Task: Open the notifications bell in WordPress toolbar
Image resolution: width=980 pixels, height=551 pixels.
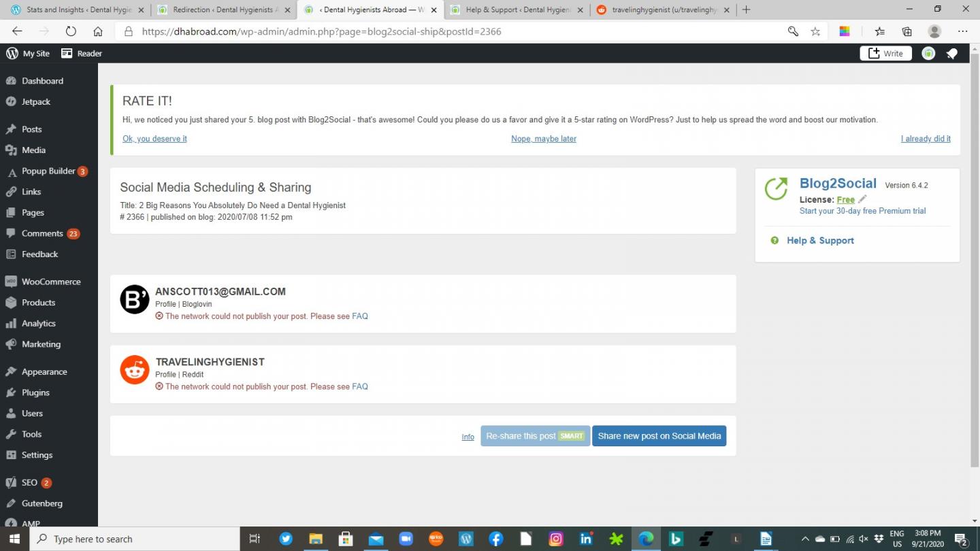Action: [952, 54]
